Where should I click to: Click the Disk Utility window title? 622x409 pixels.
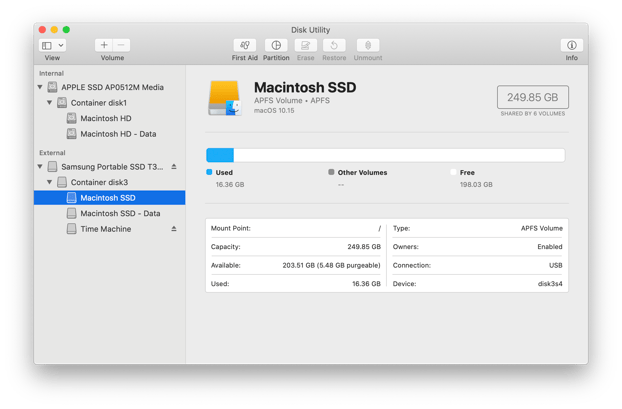pos(311,30)
